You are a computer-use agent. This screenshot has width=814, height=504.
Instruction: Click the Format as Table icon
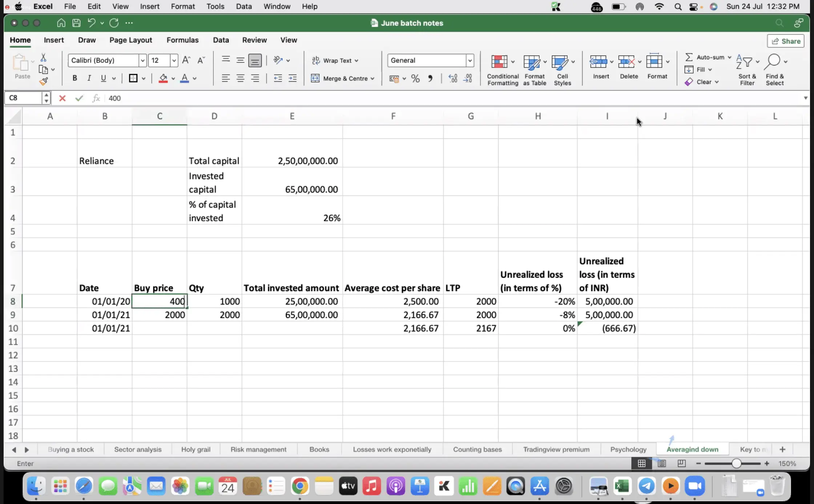pyautogui.click(x=532, y=62)
